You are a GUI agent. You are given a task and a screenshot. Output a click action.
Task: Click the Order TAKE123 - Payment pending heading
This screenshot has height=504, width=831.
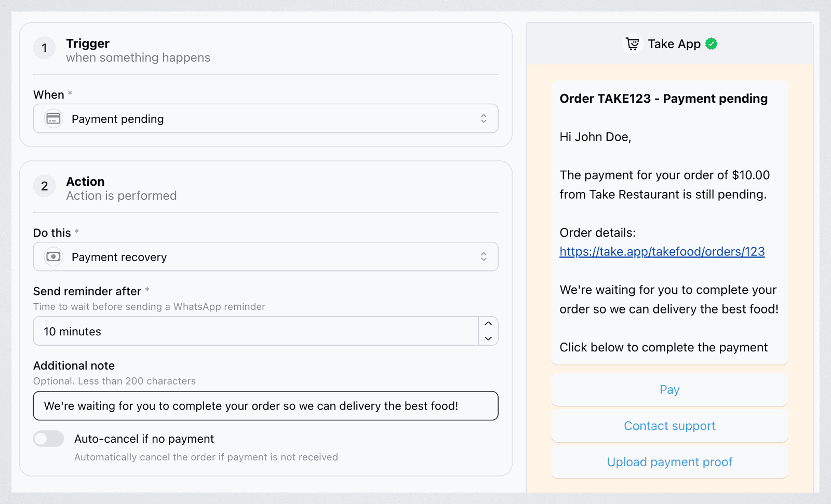[x=663, y=99]
